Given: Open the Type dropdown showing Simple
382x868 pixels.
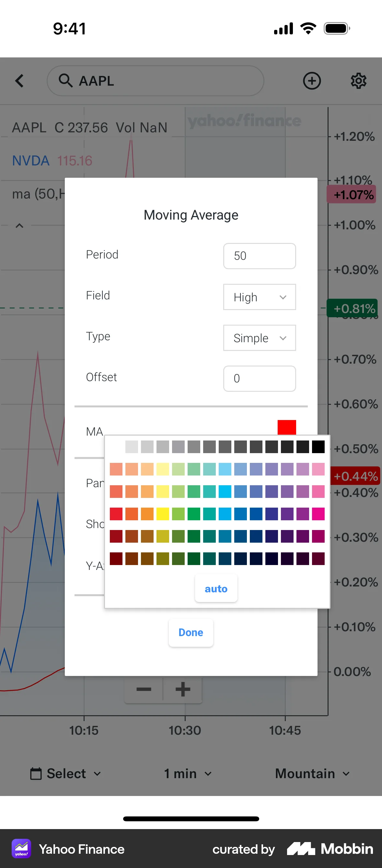Looking at the screenshot, I should point(259,338).
